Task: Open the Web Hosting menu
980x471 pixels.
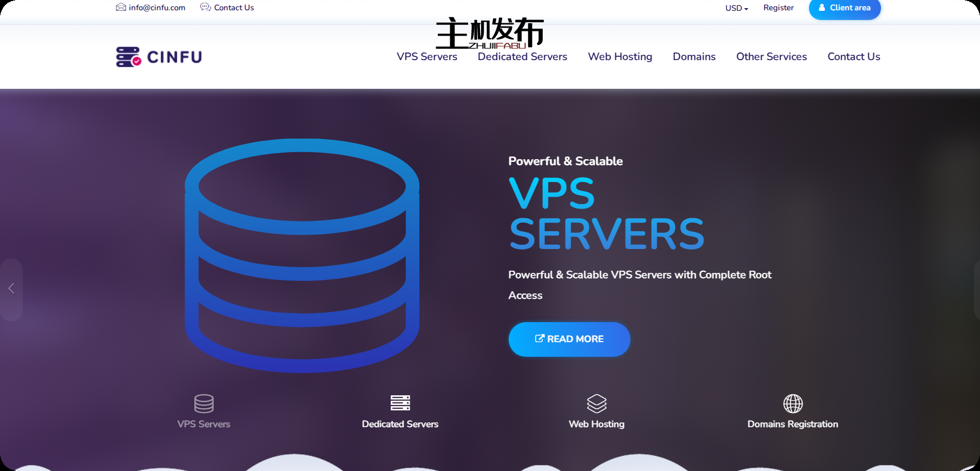Action: [620, 57]
